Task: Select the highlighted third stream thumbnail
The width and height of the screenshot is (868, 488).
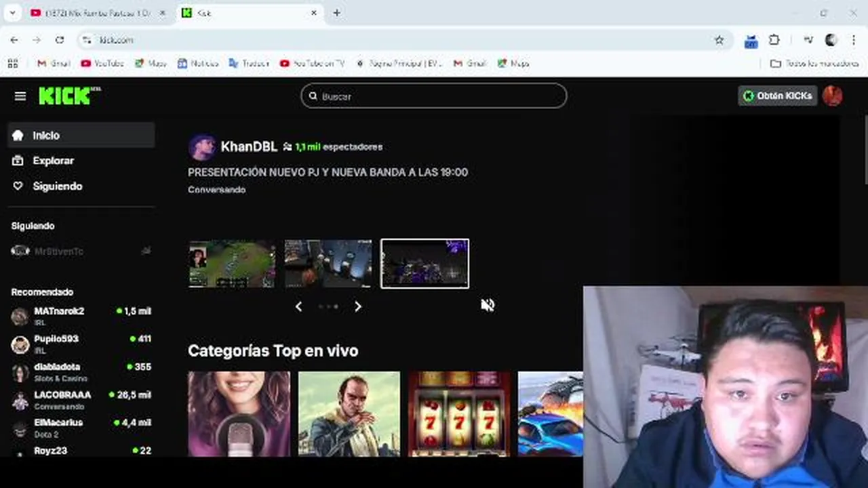Action: [425, 264]
